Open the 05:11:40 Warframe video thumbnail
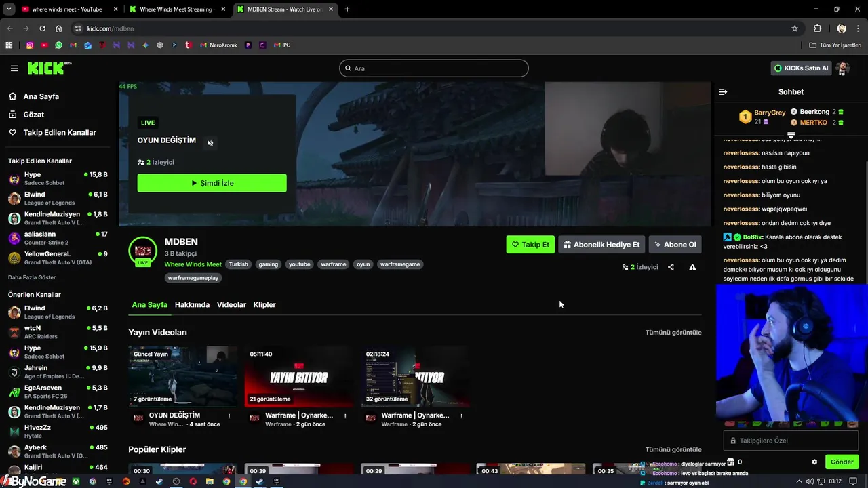Viewport: 868px width, 488px height. coord(298,376)
